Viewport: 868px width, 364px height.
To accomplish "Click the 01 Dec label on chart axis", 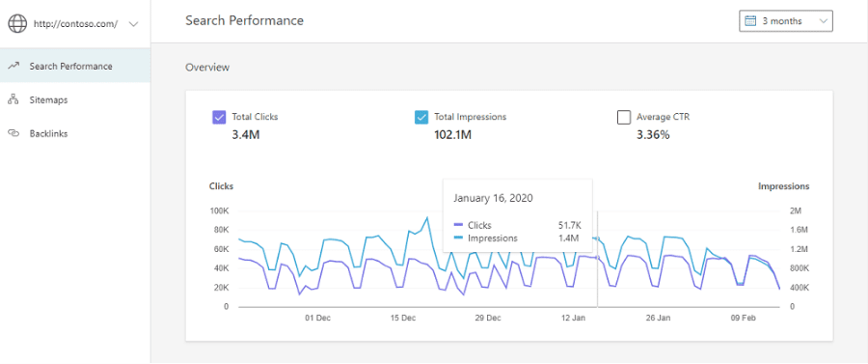I will tap(317, 318).
